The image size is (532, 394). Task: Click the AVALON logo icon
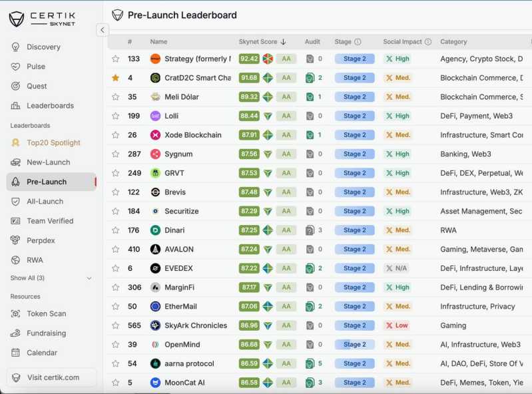155,249
